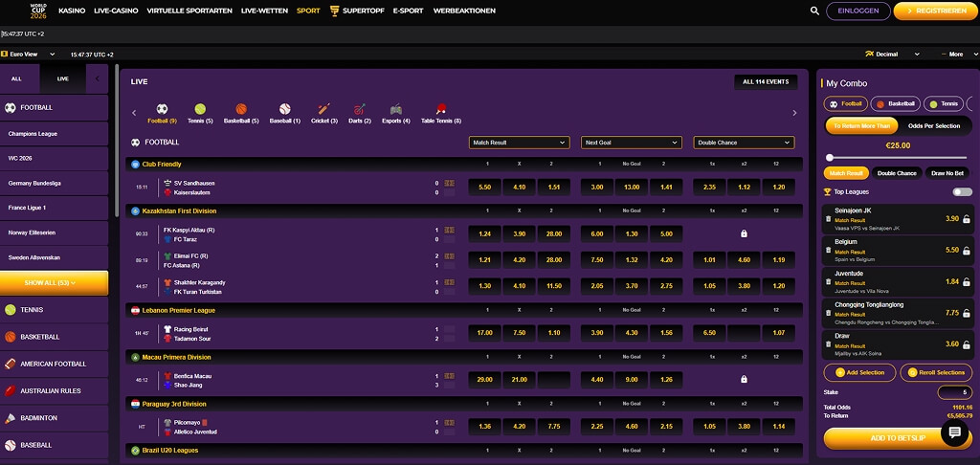980x465 pixels.
Task: Delete the Juventude selection via trash icon
Action: coord(828,281)
